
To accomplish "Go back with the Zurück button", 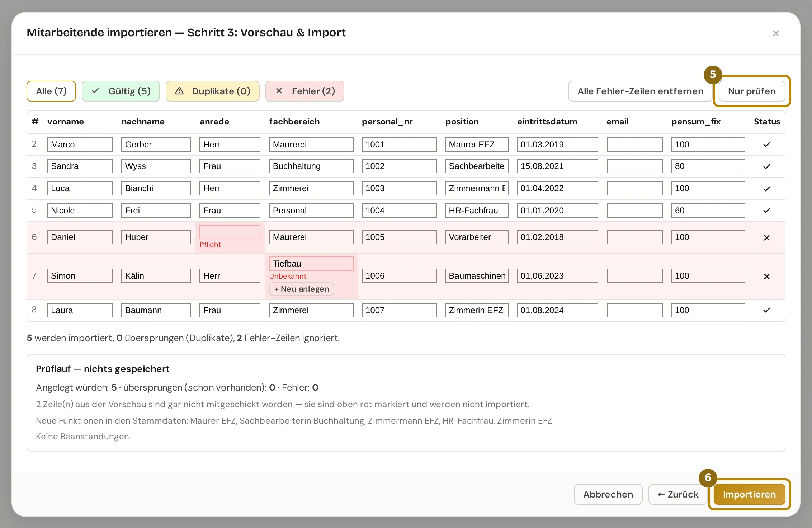I will pos(678,494).
